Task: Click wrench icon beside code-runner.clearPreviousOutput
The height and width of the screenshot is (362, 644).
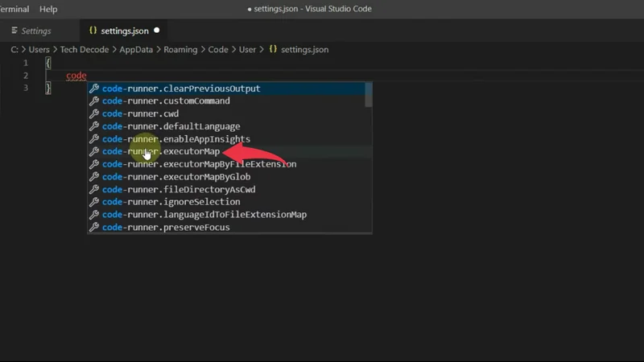Action: (94, 88)
